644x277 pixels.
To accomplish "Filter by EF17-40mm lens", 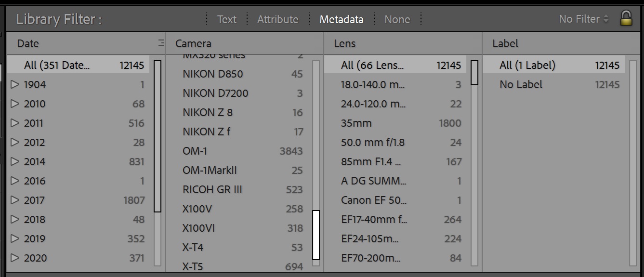I will tap(395, 219).
